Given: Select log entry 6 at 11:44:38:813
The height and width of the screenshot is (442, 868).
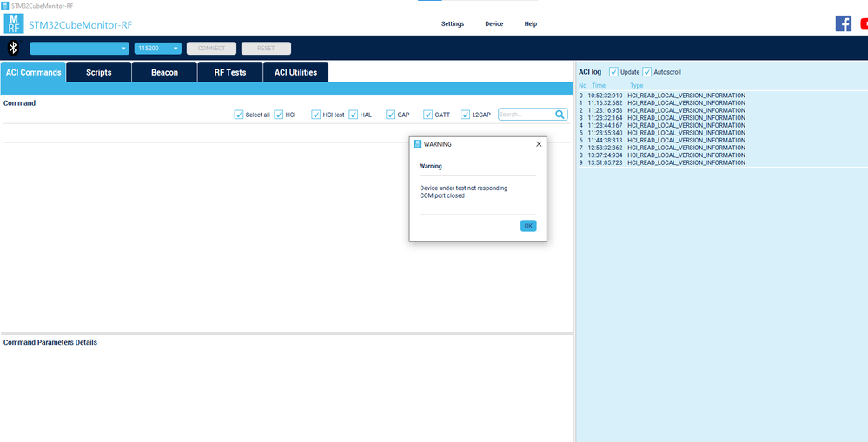Looking at the screenshot, I should [662, 141].
